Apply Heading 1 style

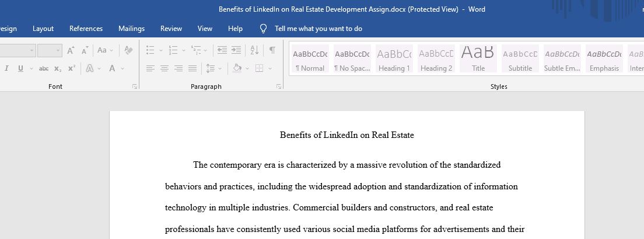tap(394, 59)
